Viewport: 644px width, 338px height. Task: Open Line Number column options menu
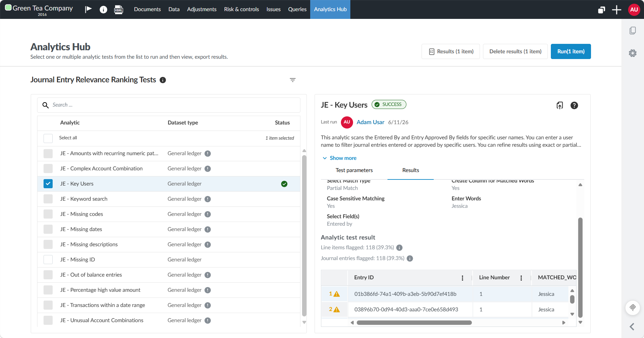[521, 278]
